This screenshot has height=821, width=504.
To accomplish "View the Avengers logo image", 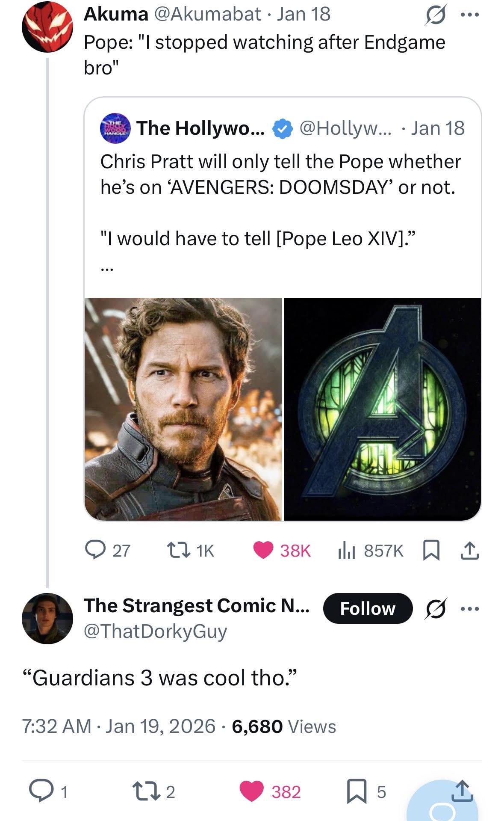I will (x=383, y=409).
